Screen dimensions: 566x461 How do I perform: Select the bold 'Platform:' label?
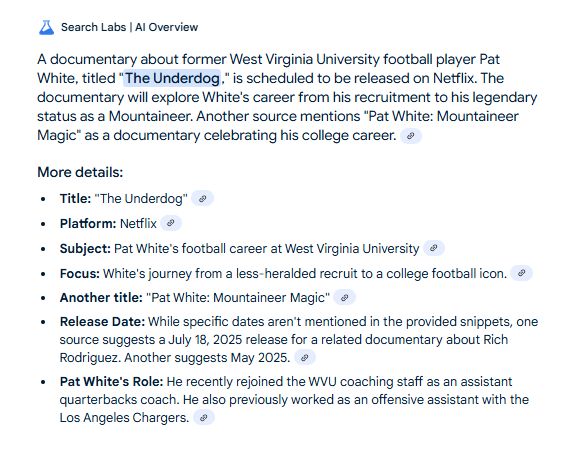pos(88,223)
